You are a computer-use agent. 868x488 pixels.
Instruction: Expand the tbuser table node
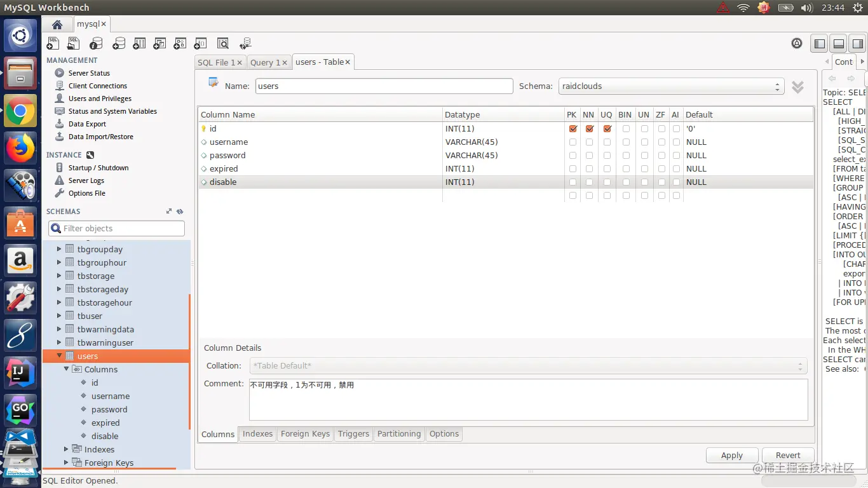[60, 316]
